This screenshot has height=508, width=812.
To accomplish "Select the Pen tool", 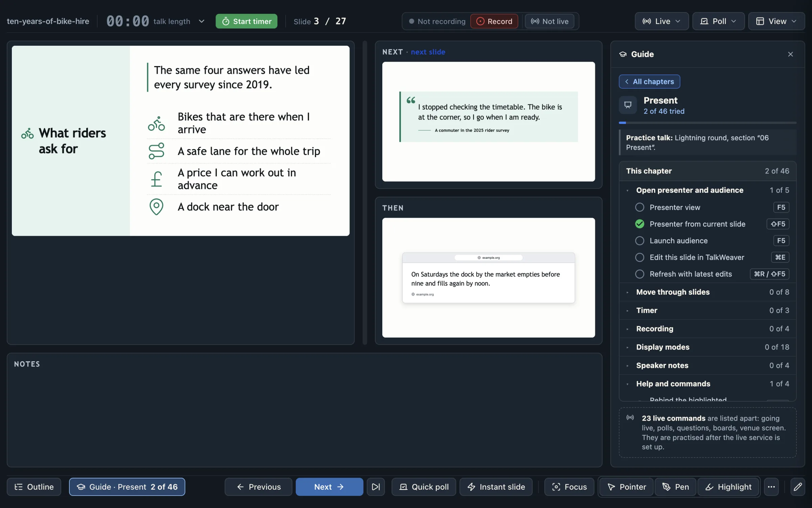I will click(675, 487).
